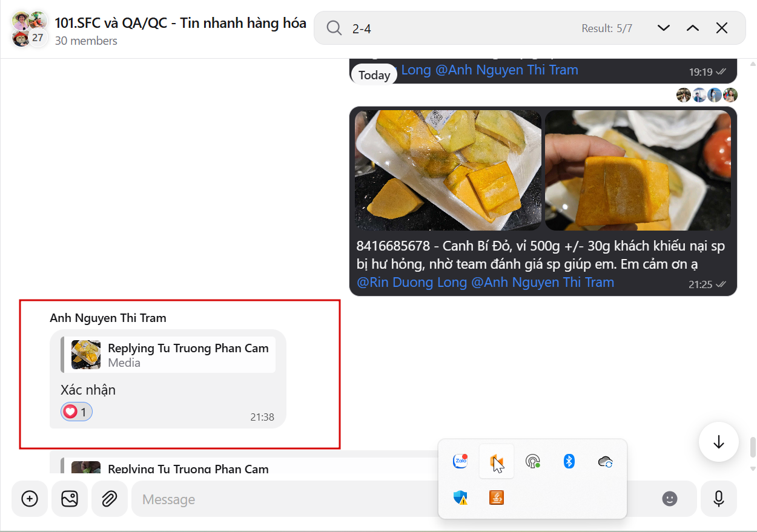Click the Today date badge
Viewport: 757px width, 532px height.
click(x=374, y=75)
